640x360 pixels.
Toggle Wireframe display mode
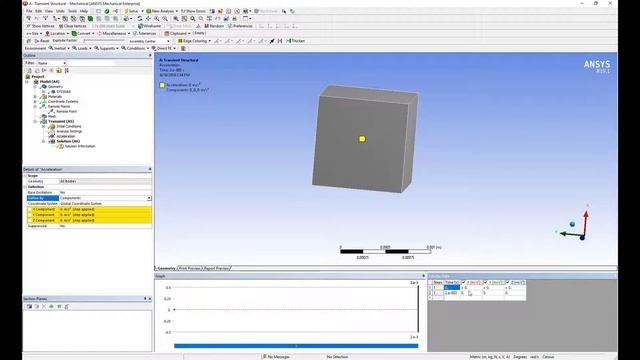click(x=150, y=26)
